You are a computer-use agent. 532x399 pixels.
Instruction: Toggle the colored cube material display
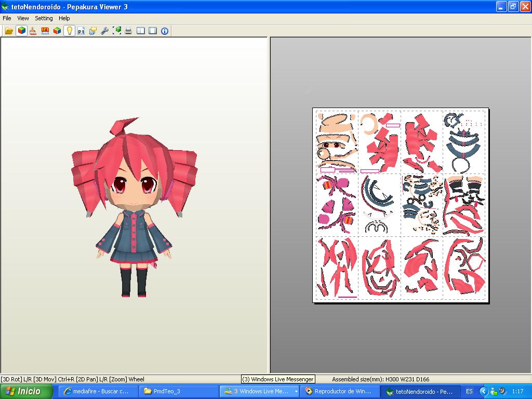[56, 31]
